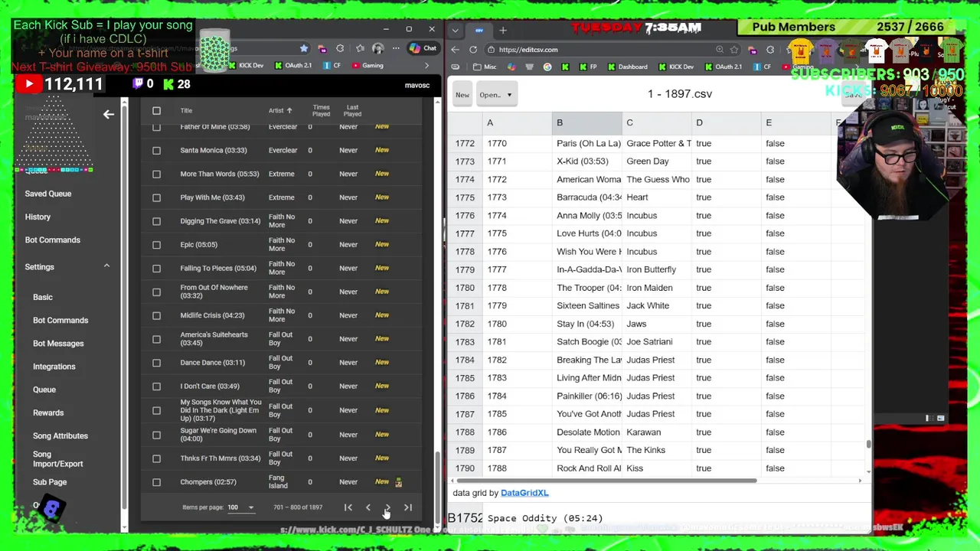Open the tab search arrow in right browser
Viewport: 980px width, 551px height.
click(x=456, y=31)
